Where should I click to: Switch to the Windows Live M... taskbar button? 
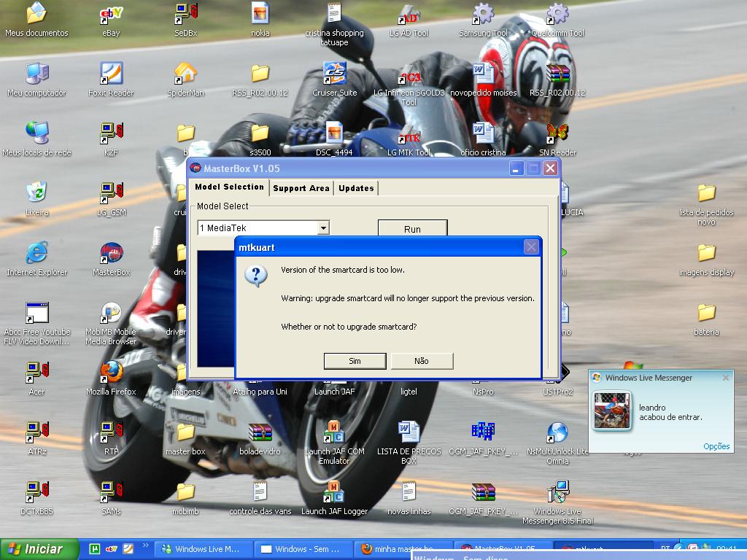click(204, 549)
